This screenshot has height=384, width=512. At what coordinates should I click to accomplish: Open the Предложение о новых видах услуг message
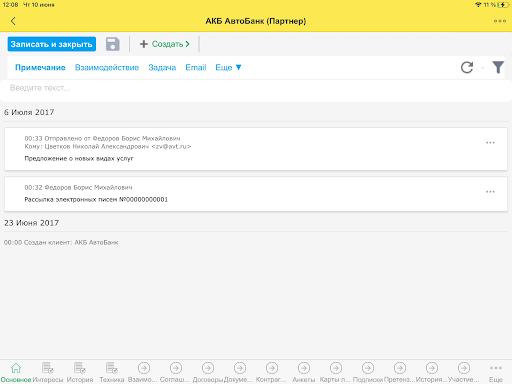pos(79,158)
